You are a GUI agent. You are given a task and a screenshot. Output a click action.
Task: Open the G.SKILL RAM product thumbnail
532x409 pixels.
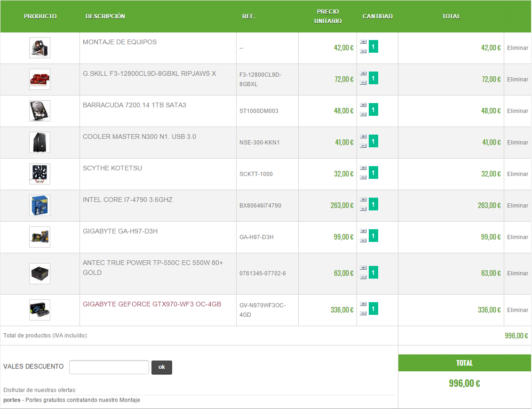[x=40, y=80]
